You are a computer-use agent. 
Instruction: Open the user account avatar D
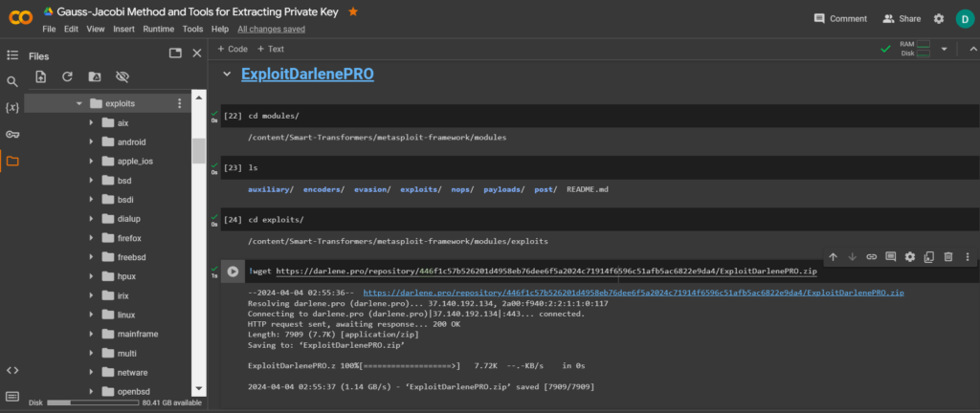[x=965, y=19]
